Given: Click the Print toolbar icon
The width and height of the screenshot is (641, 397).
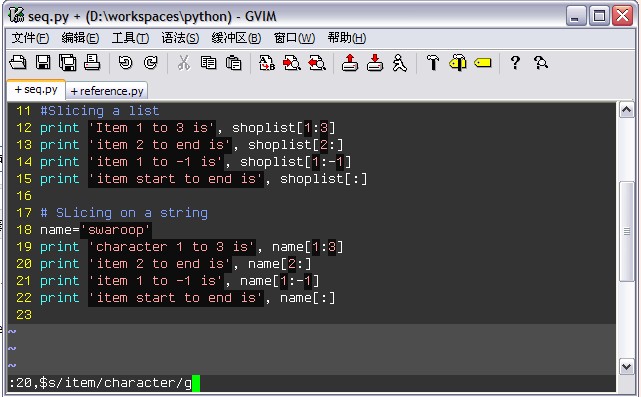Looking at the screenshot, I should tap(92, 63).
